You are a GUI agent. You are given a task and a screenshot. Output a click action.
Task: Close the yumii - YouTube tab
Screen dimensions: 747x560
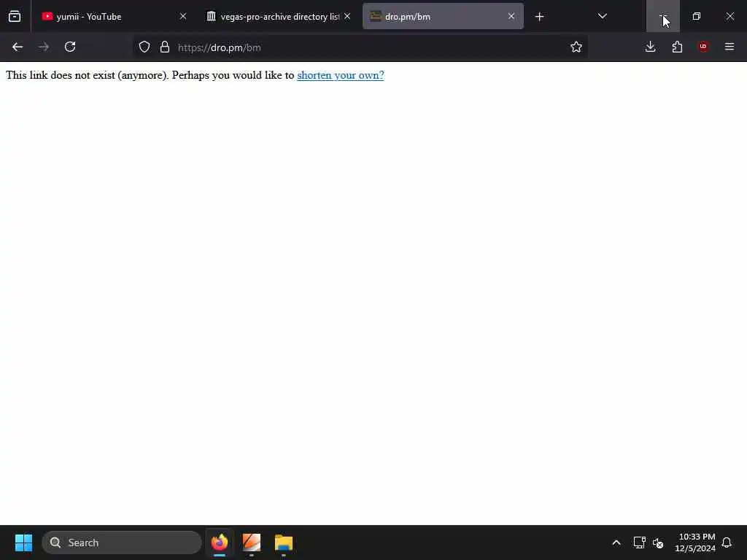[x=183, y=17]
